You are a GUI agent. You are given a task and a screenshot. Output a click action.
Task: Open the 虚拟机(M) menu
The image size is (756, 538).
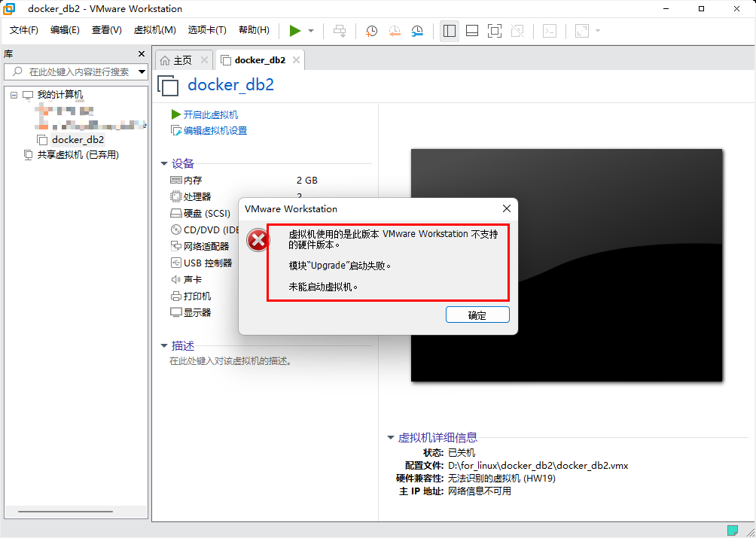point(154,30)
